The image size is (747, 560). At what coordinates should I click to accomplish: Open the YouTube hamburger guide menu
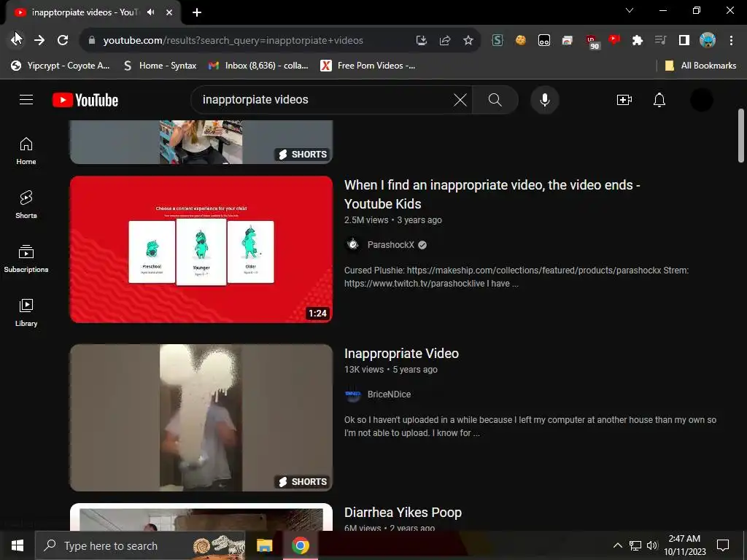tap(26, 99)
